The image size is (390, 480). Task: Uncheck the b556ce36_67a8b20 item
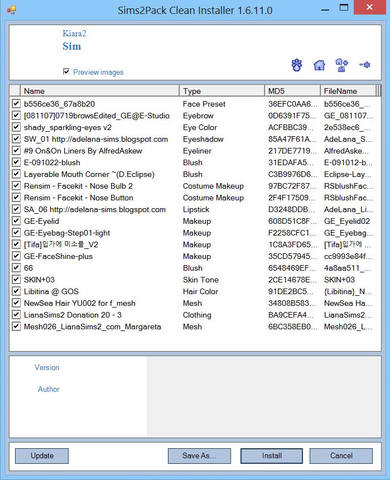pos(16,104)
